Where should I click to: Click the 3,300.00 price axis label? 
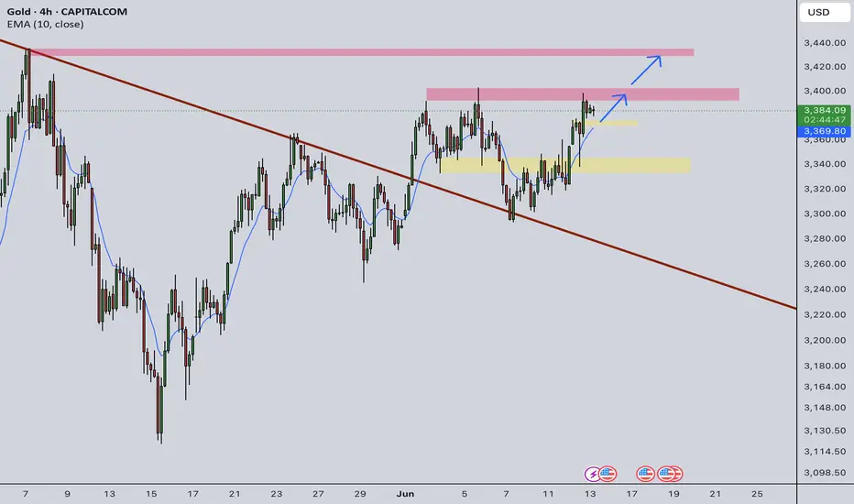point(825,214)
